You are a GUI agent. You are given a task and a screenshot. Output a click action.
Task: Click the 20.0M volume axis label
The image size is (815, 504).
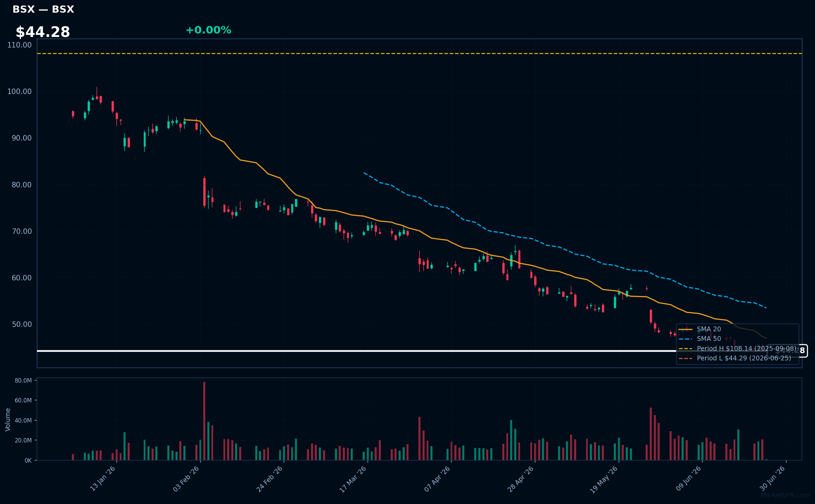click(23, 440)
